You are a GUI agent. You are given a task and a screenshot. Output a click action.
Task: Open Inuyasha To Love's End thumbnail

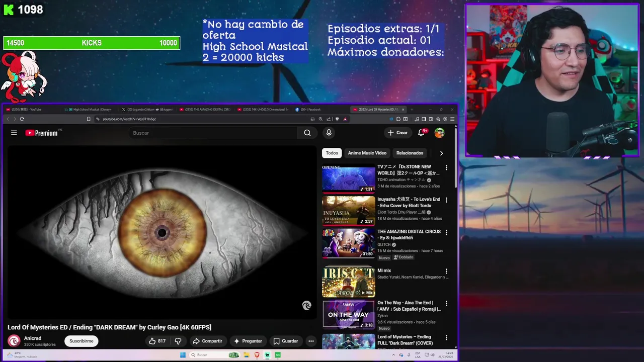[349, 211]
